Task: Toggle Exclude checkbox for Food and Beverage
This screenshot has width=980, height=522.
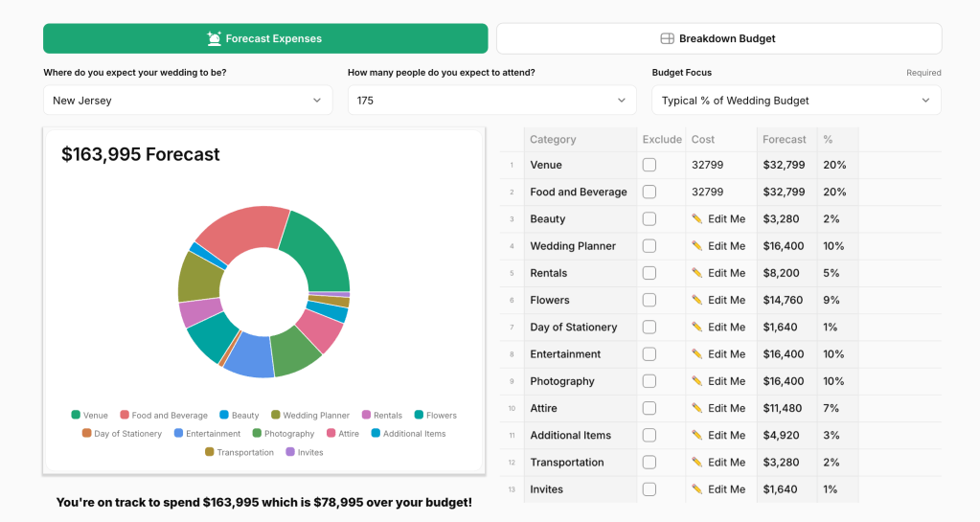Action: (x=650, y=192)
